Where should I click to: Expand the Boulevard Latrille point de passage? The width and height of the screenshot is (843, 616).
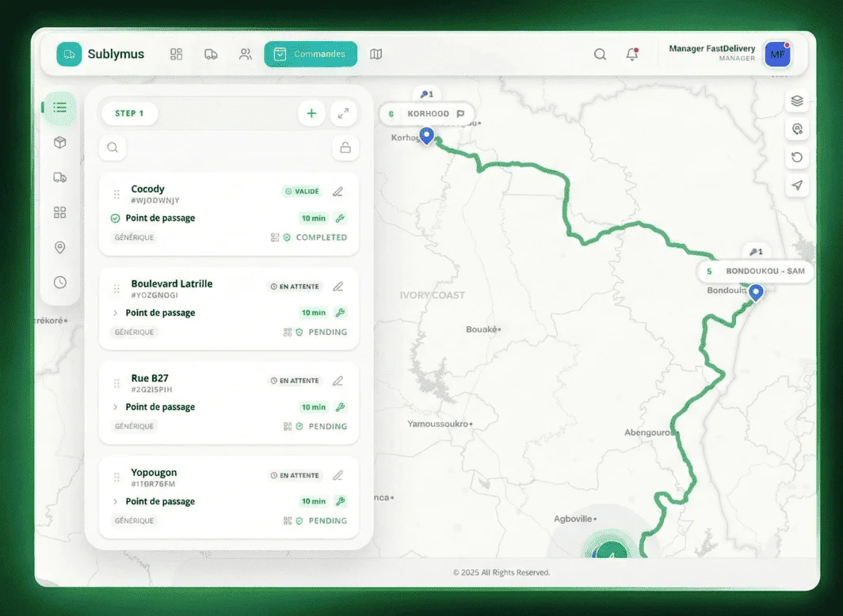(115, 313)
